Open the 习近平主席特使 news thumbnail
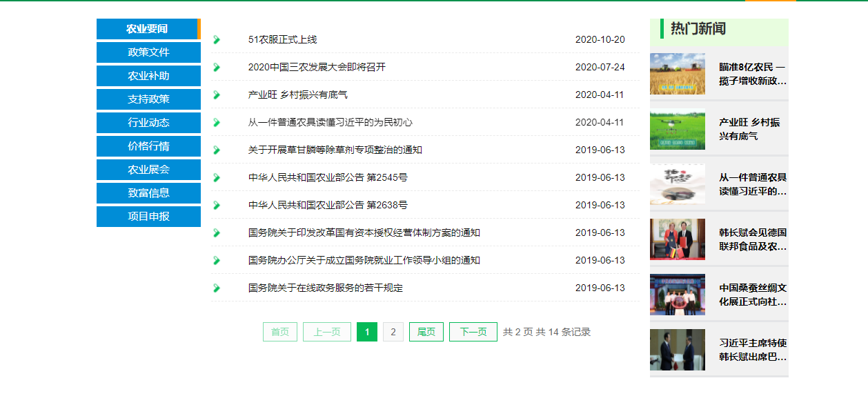This screenshot has height=396, width=868. click(677, 350)
